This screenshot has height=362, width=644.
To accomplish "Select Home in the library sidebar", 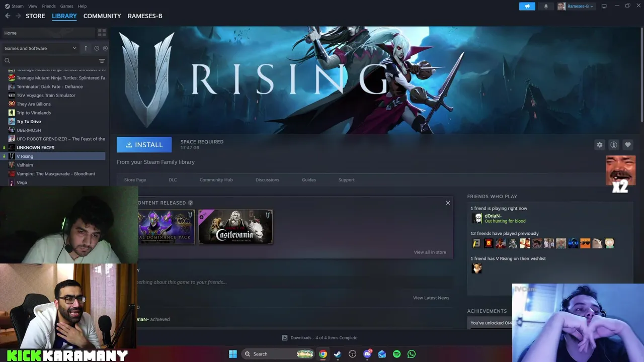I will [48, 33].
